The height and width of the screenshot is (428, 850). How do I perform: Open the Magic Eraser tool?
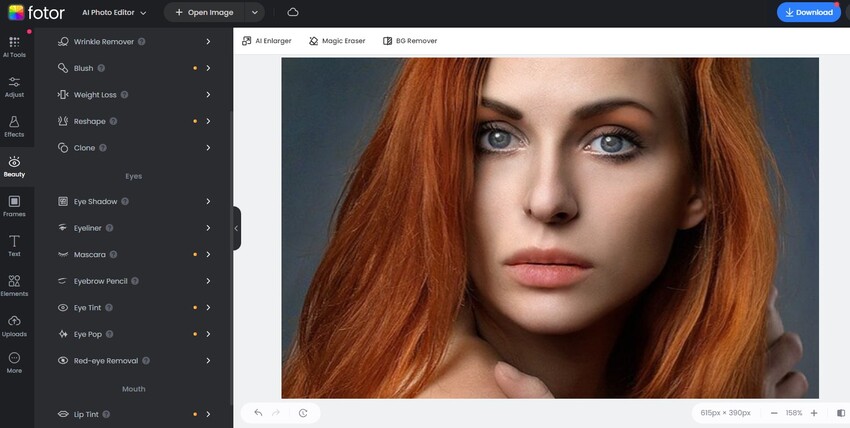337,41
